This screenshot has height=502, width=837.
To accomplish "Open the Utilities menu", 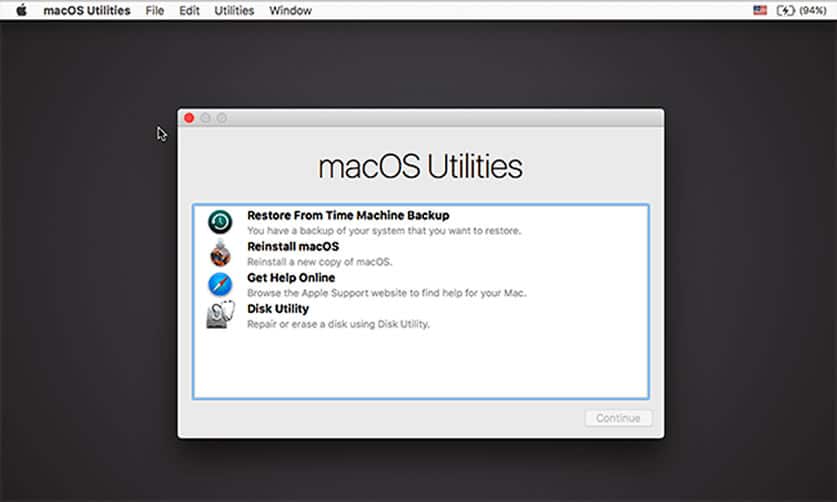I will point(234,11).
